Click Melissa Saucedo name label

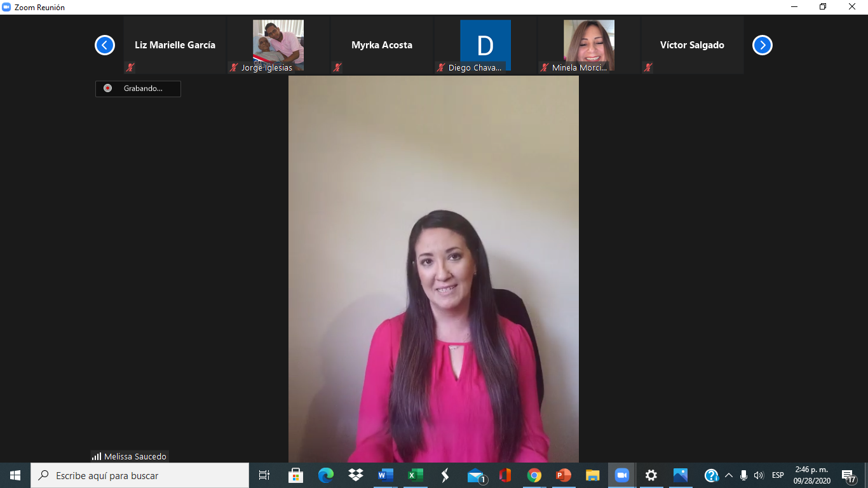[135, 456]
